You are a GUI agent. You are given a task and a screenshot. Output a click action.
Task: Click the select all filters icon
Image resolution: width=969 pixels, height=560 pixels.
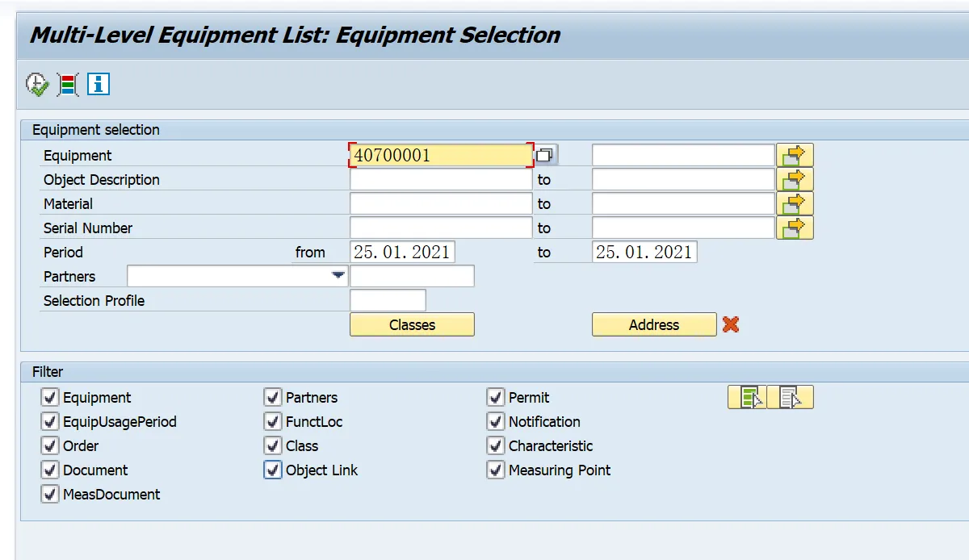click(748, 397)
